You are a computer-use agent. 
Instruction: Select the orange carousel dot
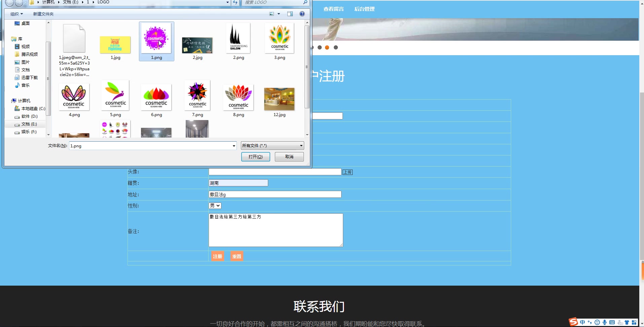[327, 47]
